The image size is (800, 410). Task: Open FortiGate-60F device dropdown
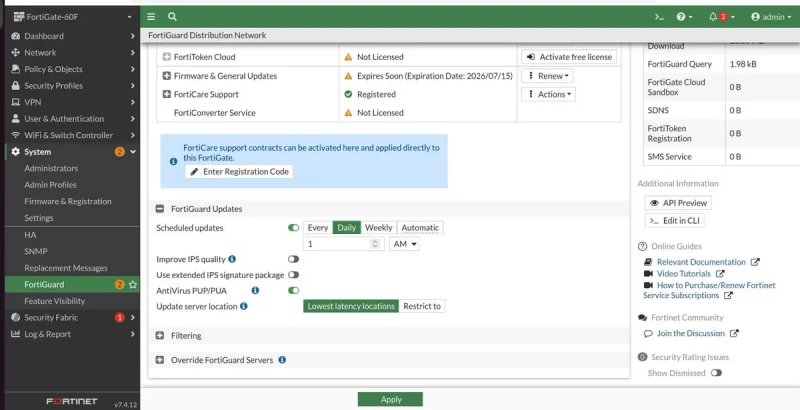(72, 17)
